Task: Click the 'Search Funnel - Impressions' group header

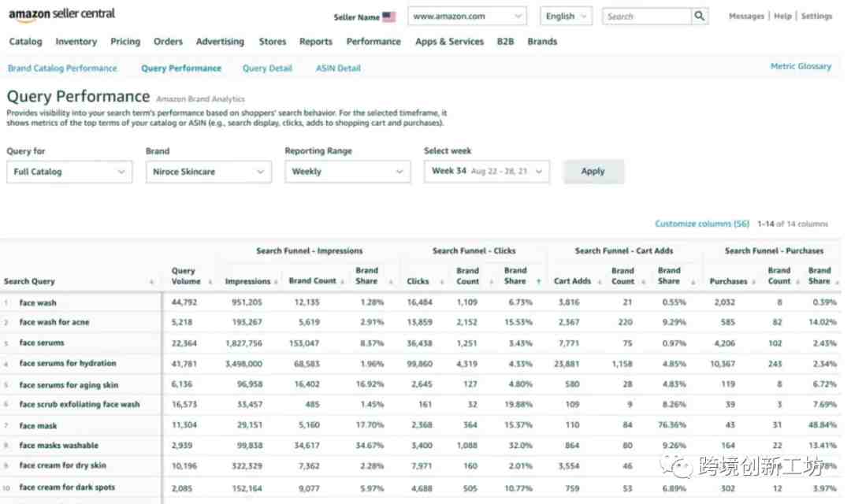Action: coord(310,251)
